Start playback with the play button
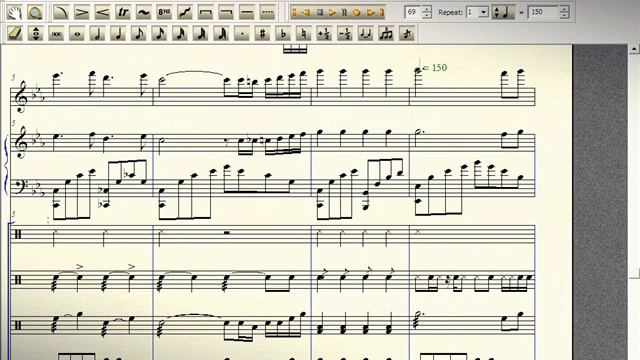Image resolution: width=640 pixels, height=360 pixels. coord(332,13)
